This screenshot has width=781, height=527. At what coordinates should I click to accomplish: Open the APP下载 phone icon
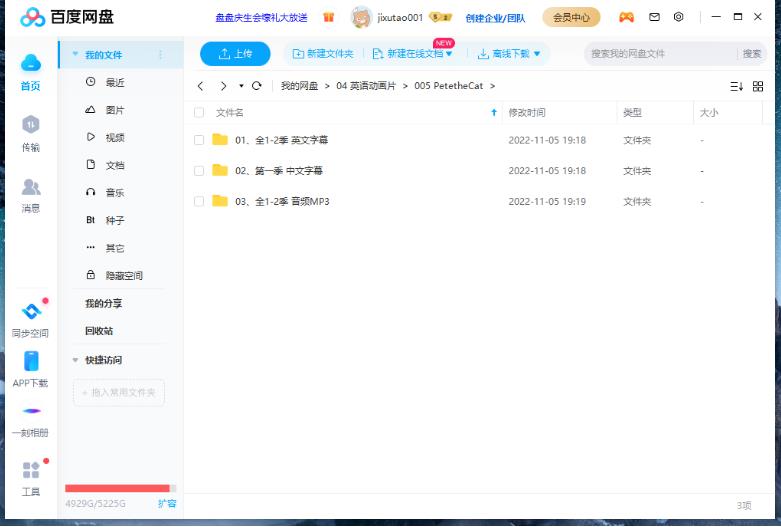click(31, 361)
